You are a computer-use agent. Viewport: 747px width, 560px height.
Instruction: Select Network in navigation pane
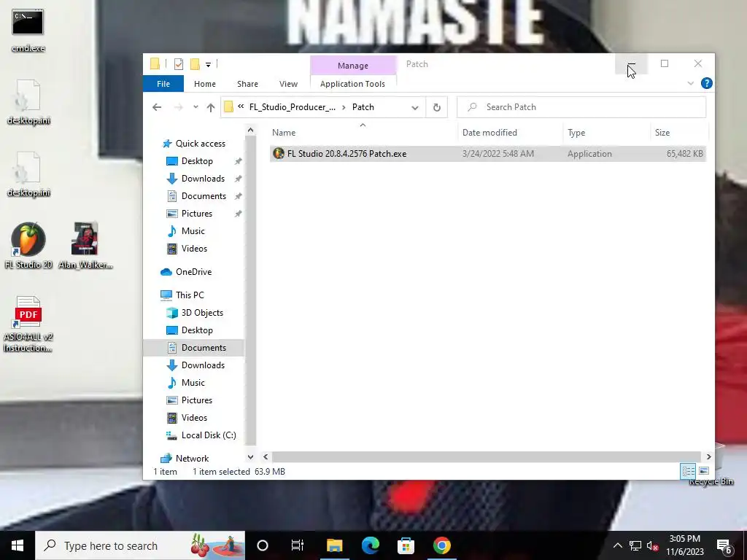[x=192, y=459]
